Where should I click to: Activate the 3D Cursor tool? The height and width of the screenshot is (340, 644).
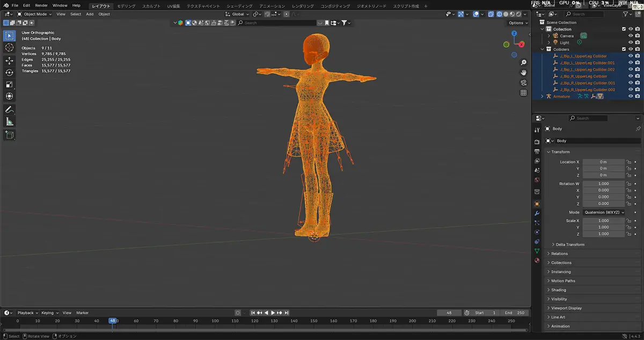9,48
